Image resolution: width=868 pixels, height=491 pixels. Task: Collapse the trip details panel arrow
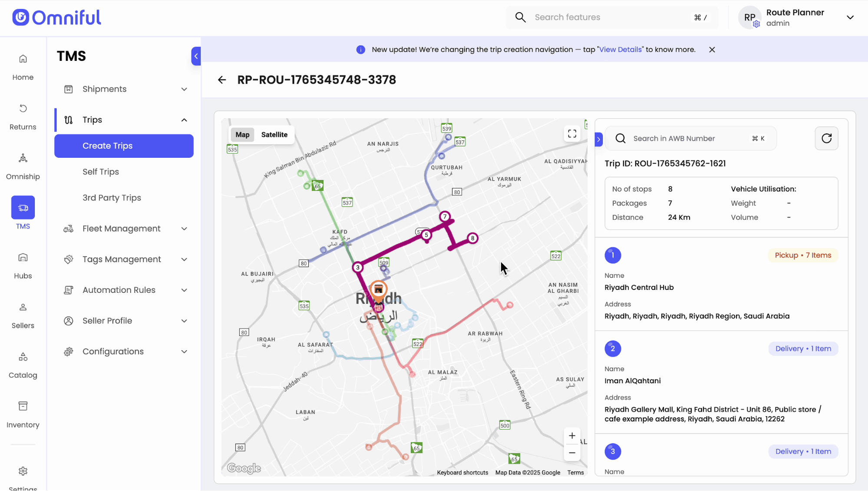[599, 139]
